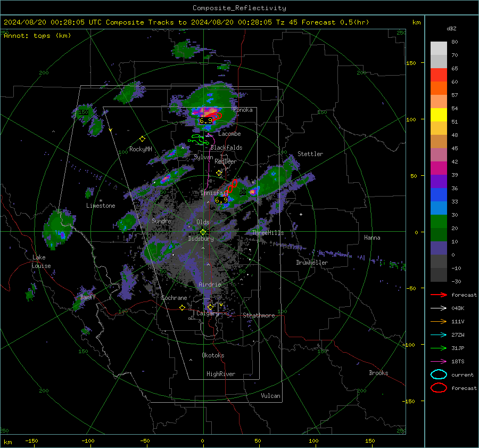Viewport: 479px width, 448px height.
Task: Click the RedDeer town label
Action: coord(226,161)
